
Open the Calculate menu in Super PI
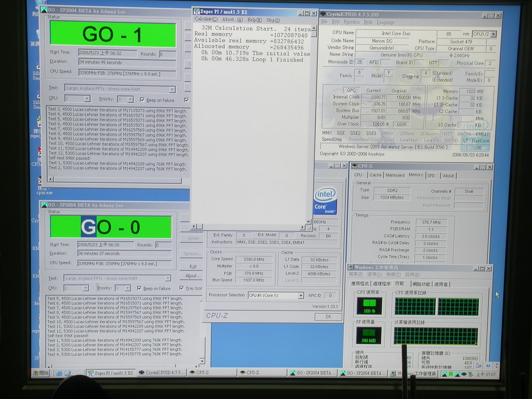coord(206,19)
